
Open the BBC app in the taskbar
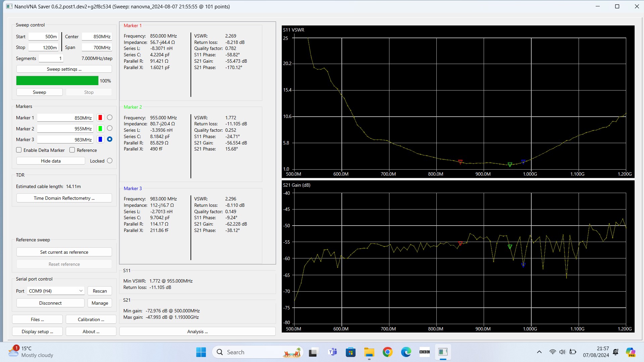(x=424, y=352)
